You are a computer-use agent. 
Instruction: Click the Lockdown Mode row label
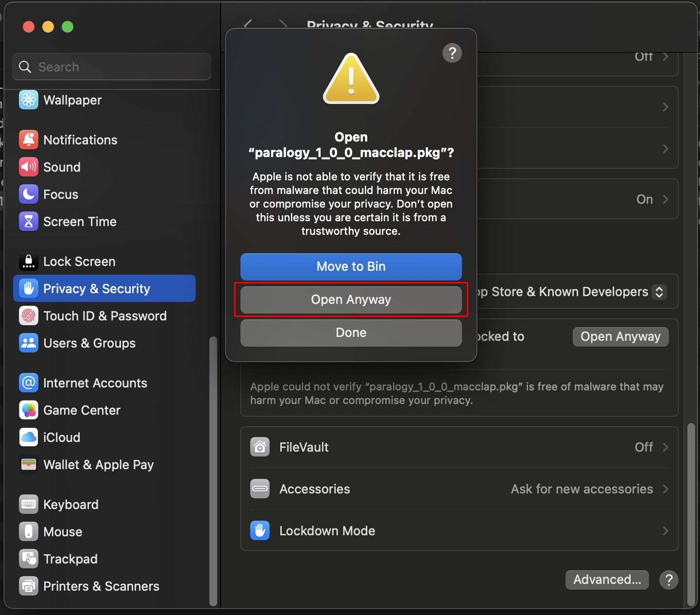(327, 531)
